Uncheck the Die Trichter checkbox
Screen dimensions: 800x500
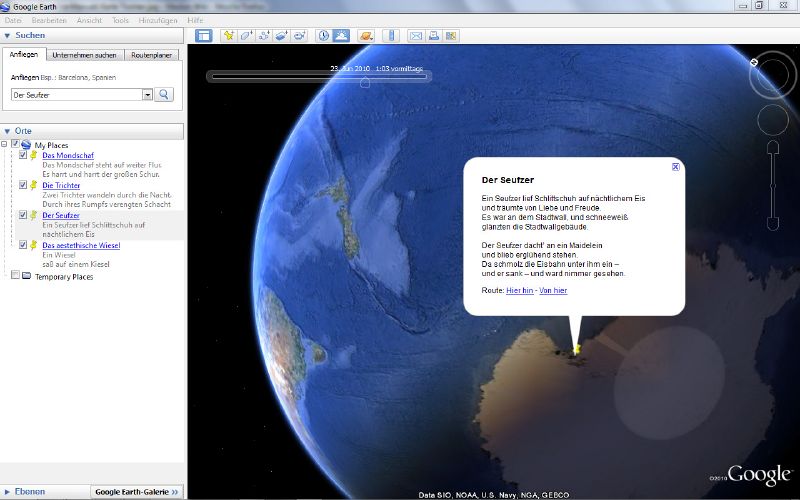pos(22,185)
